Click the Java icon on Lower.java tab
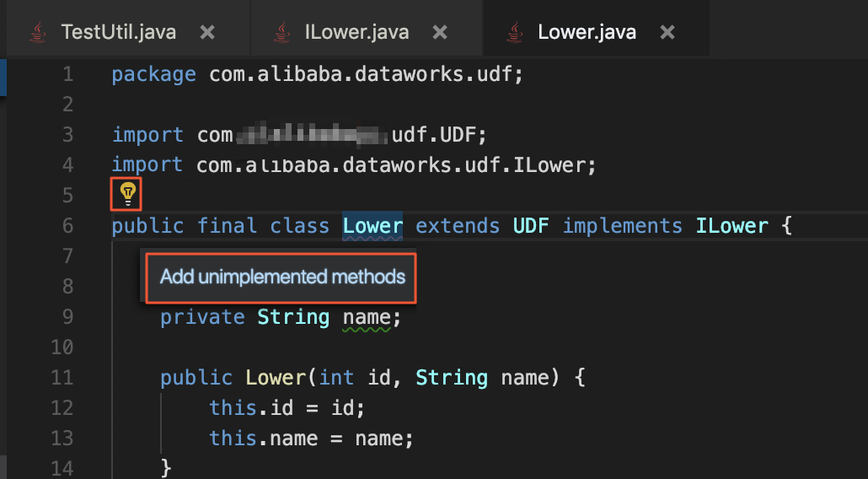The height and width of the screenshot is (479, 868). pos(513,33)
